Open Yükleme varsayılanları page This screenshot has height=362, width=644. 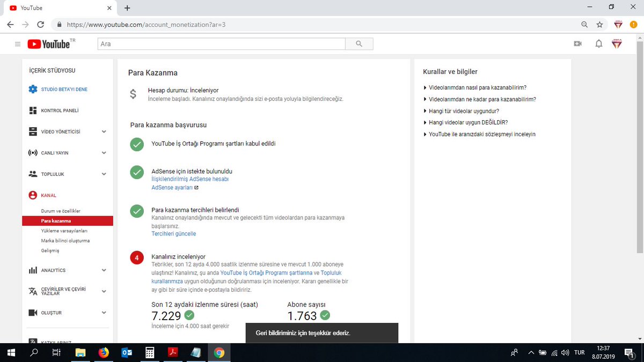tap(64, 231)
